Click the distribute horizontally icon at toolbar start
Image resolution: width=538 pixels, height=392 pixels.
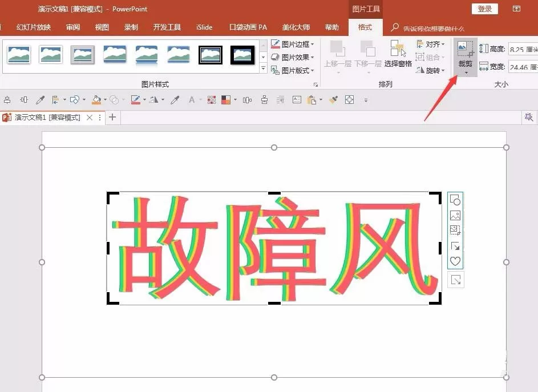(x=23, y=100)
